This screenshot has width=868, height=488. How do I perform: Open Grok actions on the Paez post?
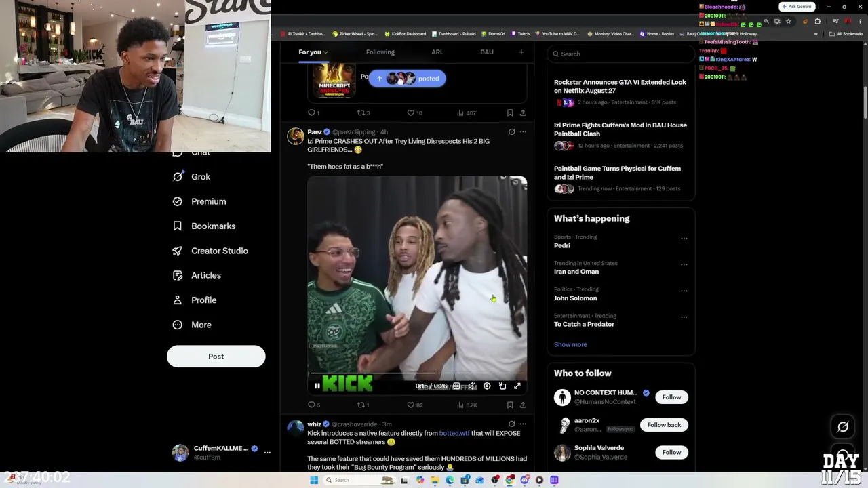point(511,131)
